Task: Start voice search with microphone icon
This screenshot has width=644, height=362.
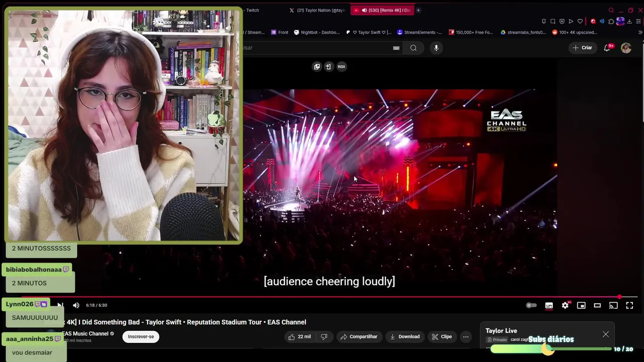Action: coord(436,48)
